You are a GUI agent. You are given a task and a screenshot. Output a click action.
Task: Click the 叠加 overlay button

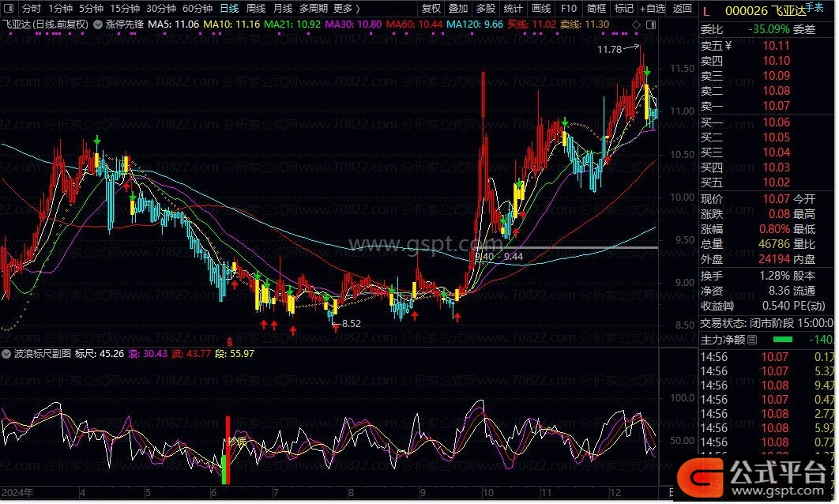click(458, 9)
